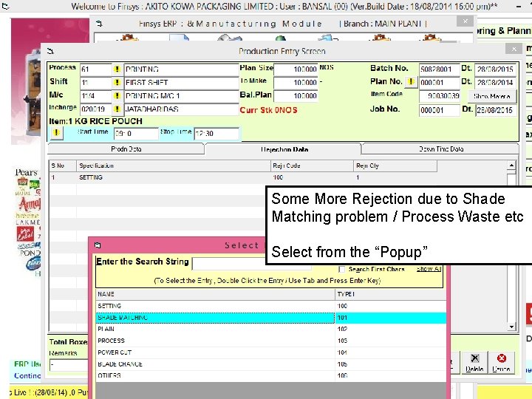Click Plan No. yellow lookup button
Screen dimensions: 532x399
point(411,82)
